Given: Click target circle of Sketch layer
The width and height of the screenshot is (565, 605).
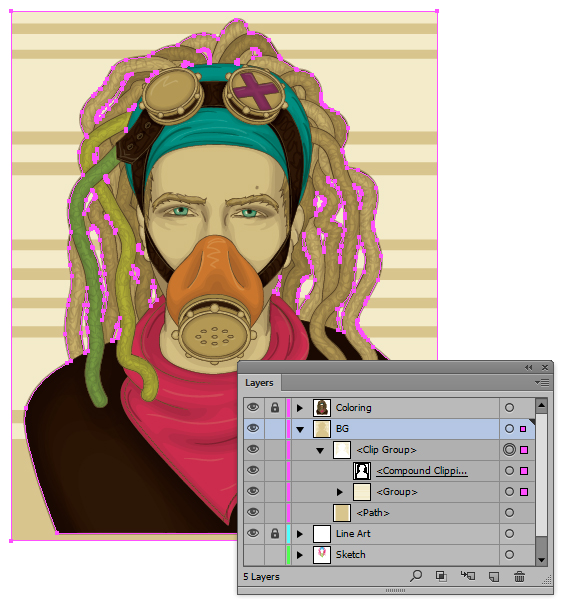Looking at the screenshot, I should [x=509, y=554].
